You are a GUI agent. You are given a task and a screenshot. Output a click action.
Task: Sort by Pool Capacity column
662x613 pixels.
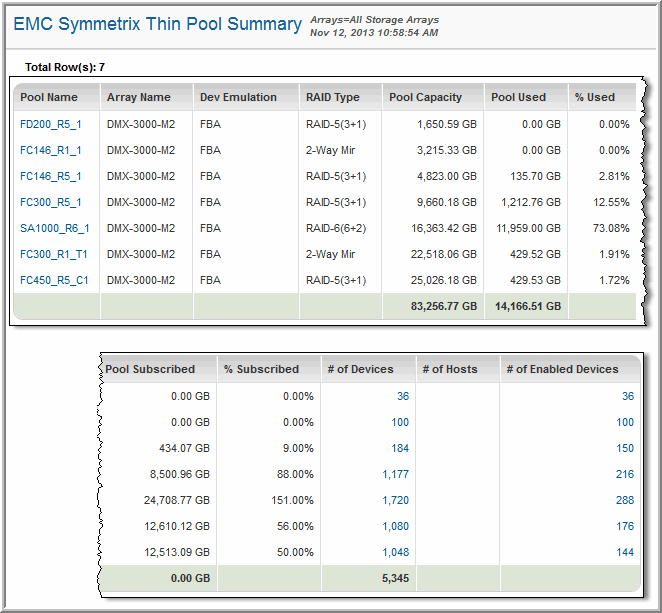426,97
